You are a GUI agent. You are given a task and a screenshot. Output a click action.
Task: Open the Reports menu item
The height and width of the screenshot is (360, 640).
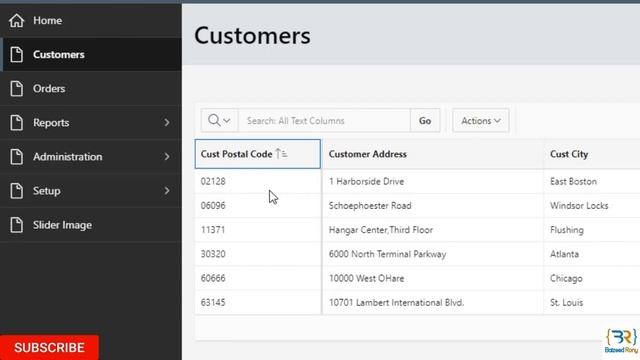(91, 122)
